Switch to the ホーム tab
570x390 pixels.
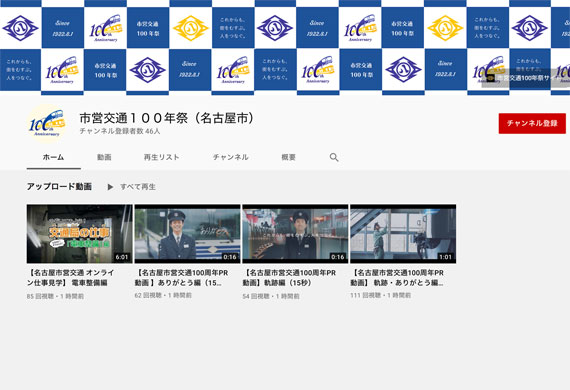tap(53, 157)
